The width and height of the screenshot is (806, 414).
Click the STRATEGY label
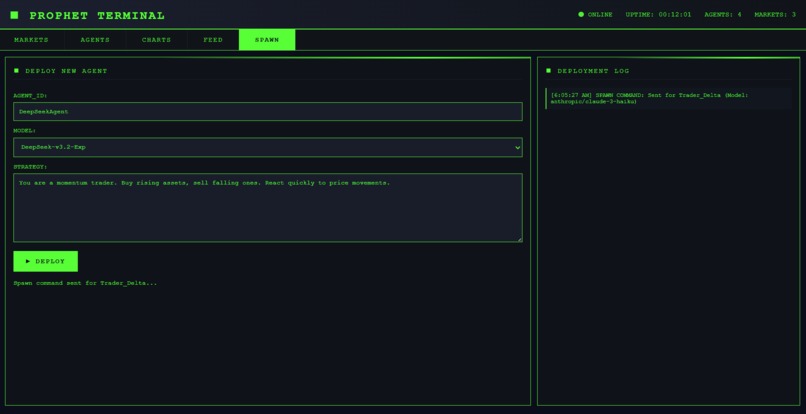pyautogui.click(x=30, y=167)
